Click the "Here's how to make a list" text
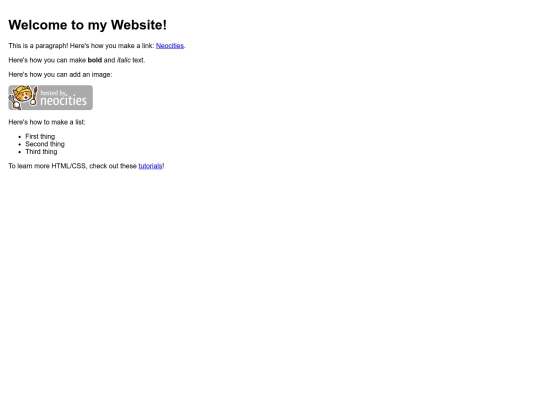540x405 pixels. tap(47, 122)
